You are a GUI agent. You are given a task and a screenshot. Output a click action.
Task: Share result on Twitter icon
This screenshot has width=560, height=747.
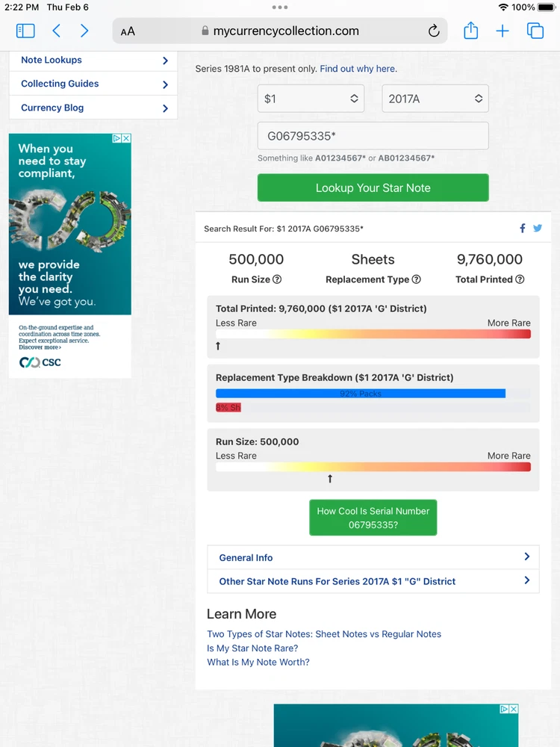[538, 229]
